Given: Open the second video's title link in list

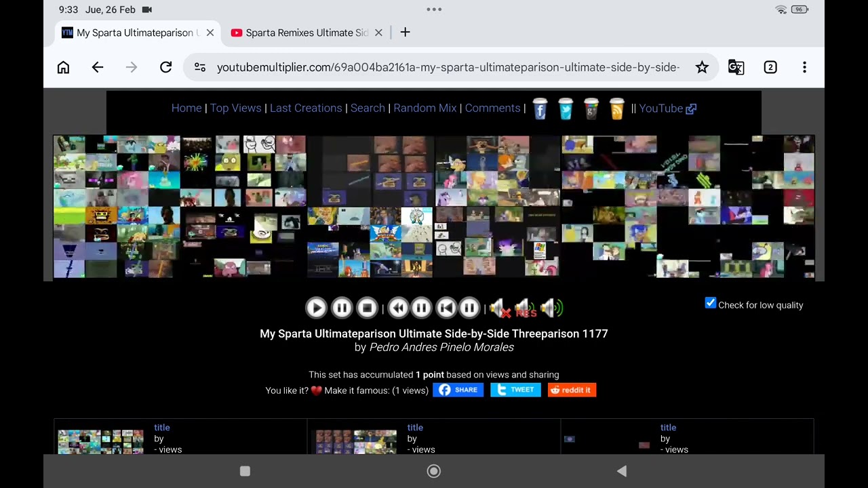Looking at the screenshot, I should click(x=415, y=428).
